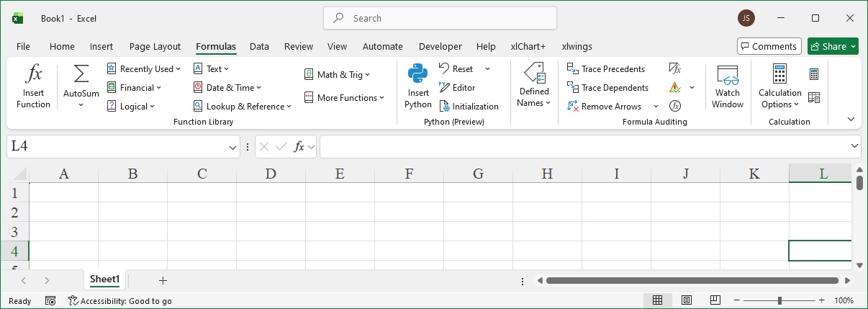Click the horizontal scrollbar thumb
Screen dimensions: 868x309
692,280
